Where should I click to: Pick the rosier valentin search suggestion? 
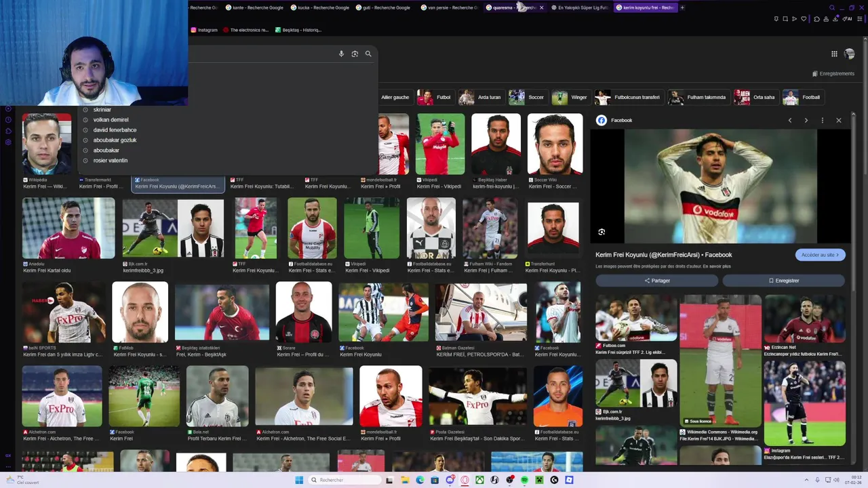(x=110, y=160)
